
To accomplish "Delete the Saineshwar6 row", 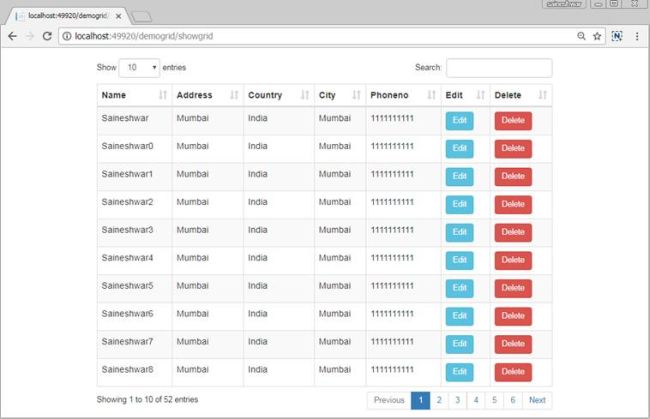I will (513, 316).
